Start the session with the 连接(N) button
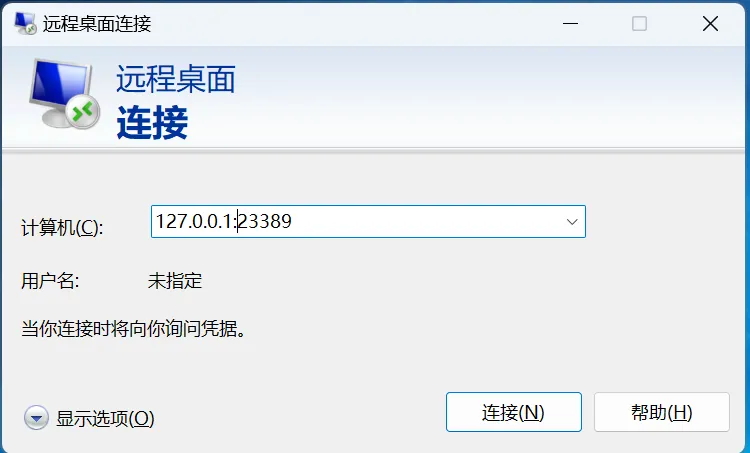The image size is (750, 453). [x=514, y=412]
